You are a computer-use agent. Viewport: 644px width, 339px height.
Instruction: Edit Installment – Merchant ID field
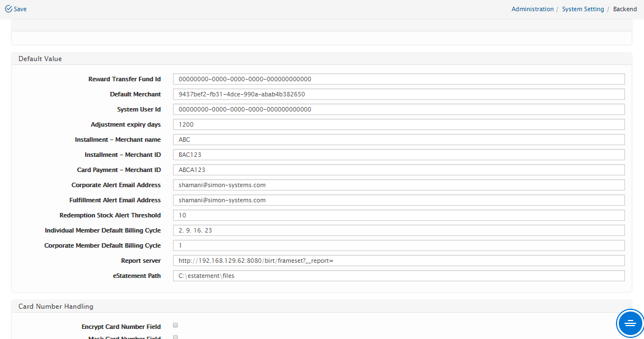[398, 155]
